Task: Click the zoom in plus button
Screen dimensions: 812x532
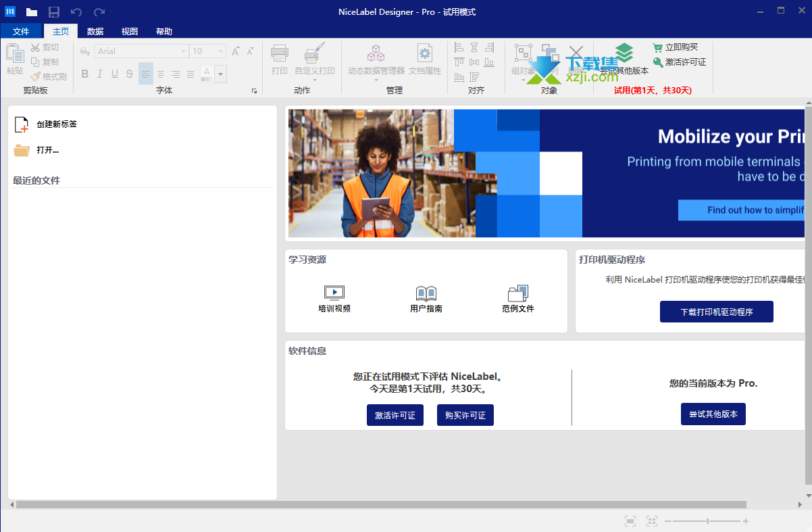Action: click(746, 521)
